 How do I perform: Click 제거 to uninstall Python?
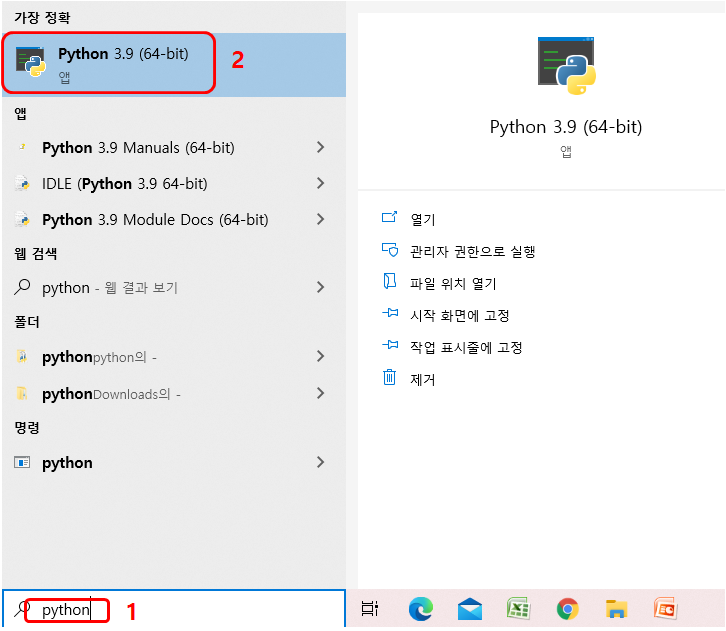click(423, 380)
